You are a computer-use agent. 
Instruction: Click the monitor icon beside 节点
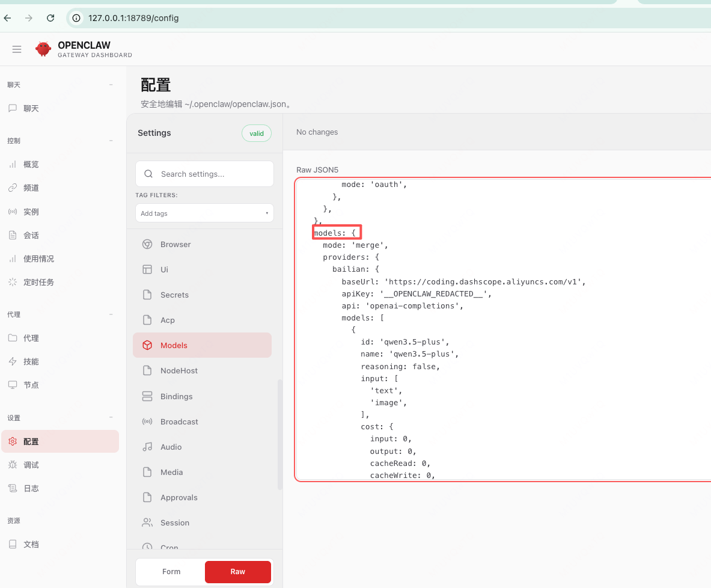coord(13,385)
